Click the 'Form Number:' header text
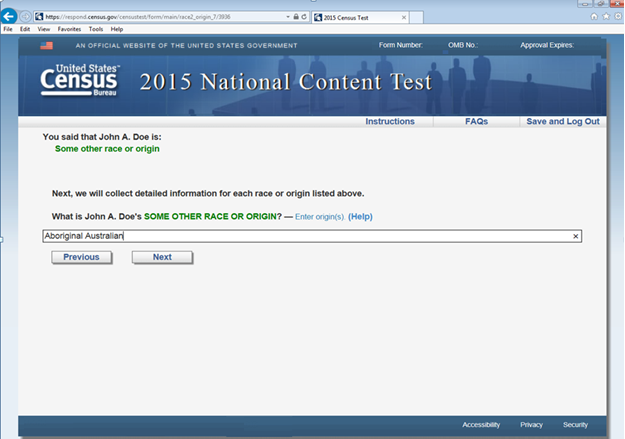The width and height of the screenshot is (625, 439). coord(401,45)
